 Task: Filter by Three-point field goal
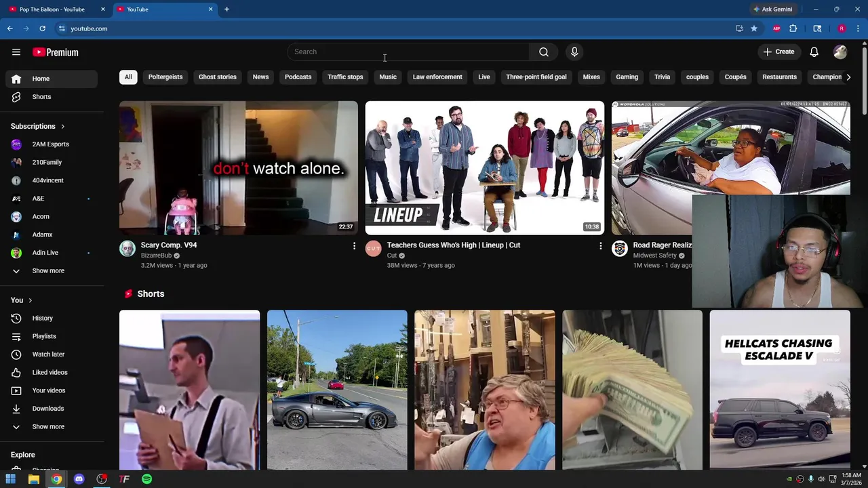[536, 77]
